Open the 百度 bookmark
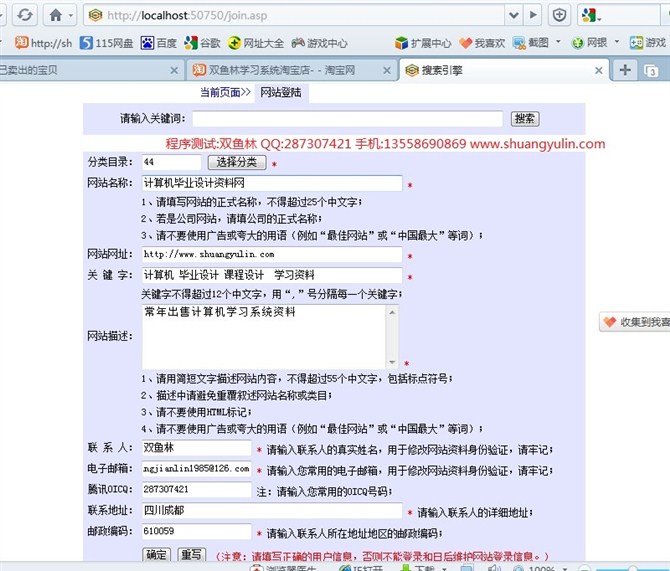Image resolution: width=670 pixels, height=571 pixels. tap(159, 43)
